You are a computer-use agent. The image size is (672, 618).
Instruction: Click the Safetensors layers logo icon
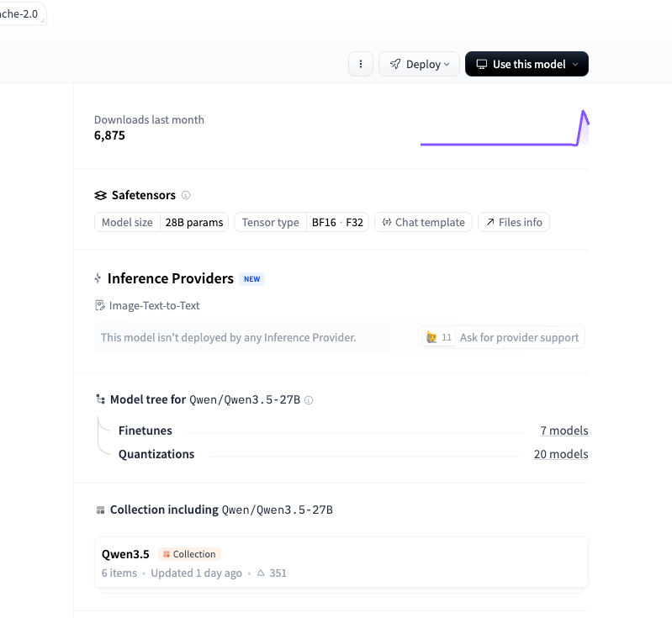[100, 195]
